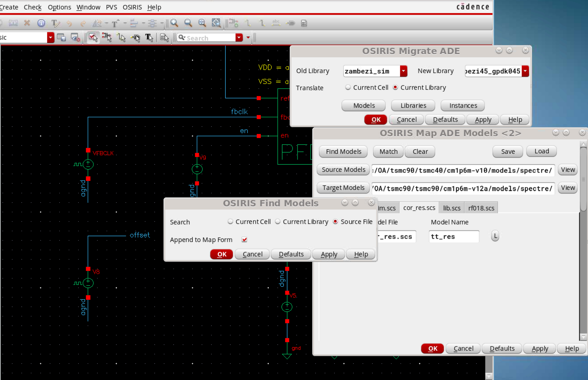Click the Undo arrow icon

point(69,23)
